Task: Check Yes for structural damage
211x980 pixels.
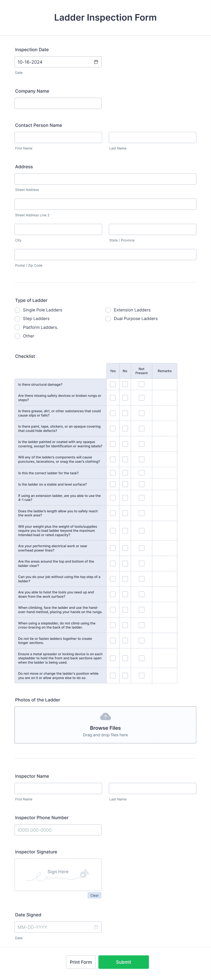Action: pyautogui.click(x=113, y=384)
